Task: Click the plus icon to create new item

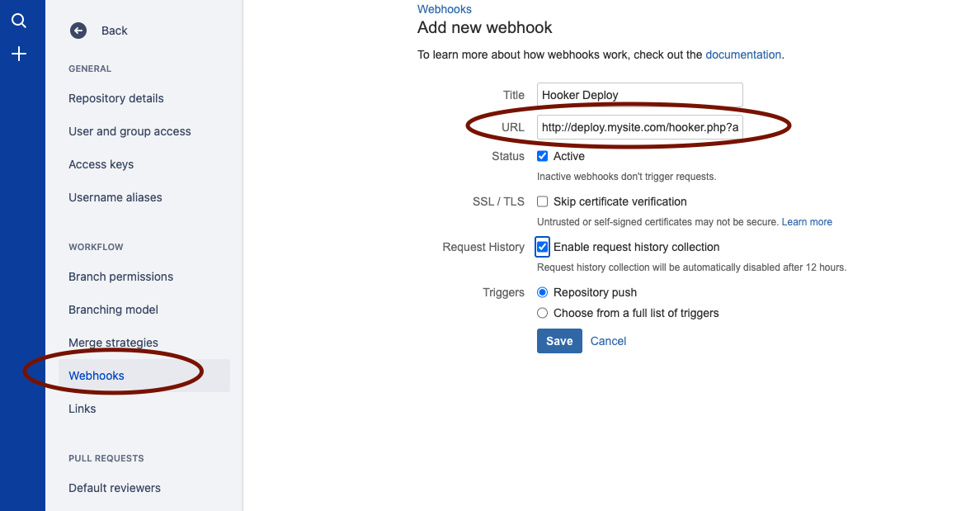Action: coord(19,53)
